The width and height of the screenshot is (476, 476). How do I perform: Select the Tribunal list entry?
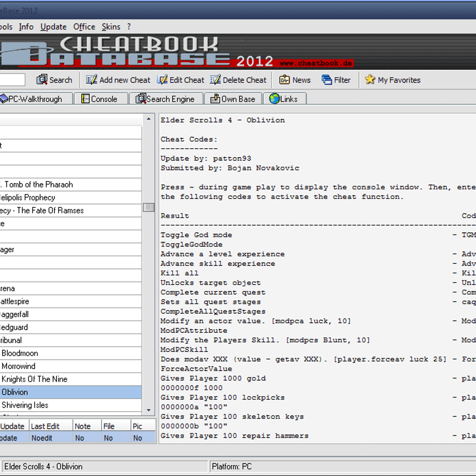(x=71, y=340)
